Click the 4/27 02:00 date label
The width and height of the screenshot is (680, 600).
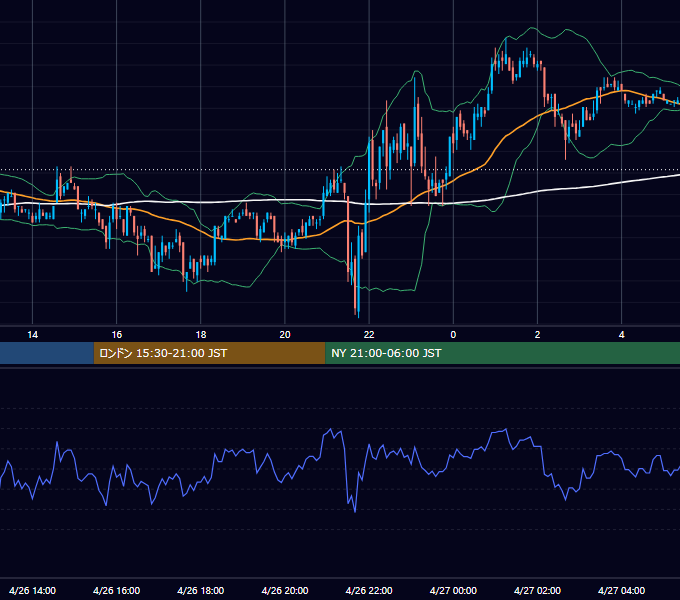point(537,591)
